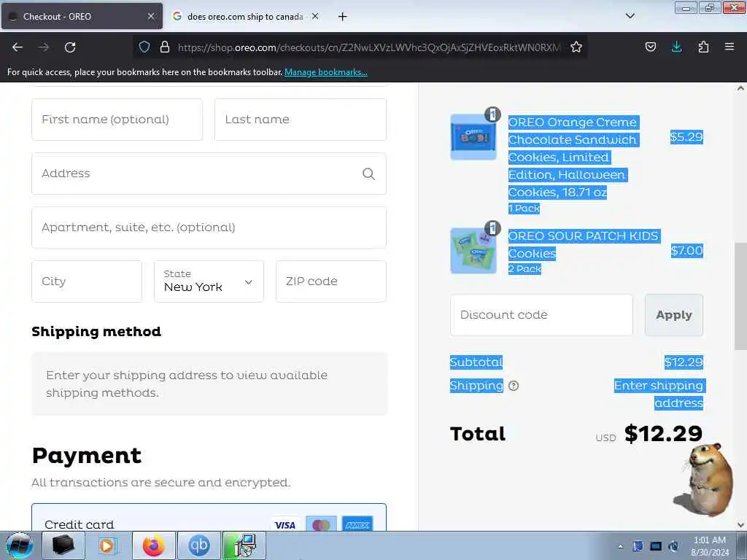Click the City input field
Image resolution: width=747 pixels, height=560 pixels.
(87, 281)
